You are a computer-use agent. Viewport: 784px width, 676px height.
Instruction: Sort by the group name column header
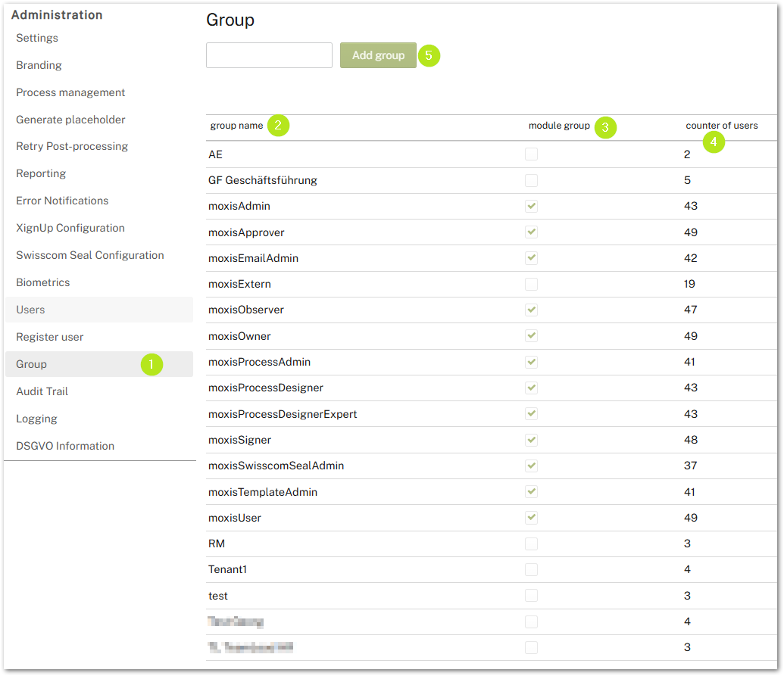pyautogui.click(x=237, y=126)
